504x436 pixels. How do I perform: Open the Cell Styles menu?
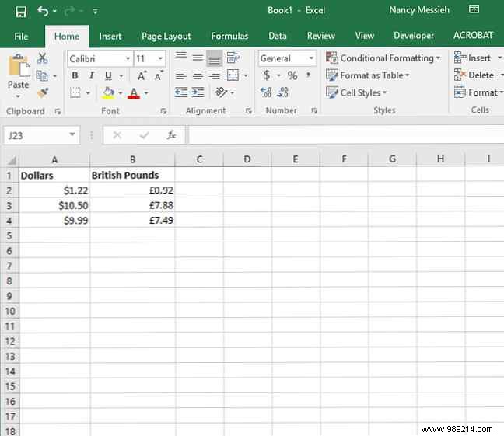[x=356, y=92]
